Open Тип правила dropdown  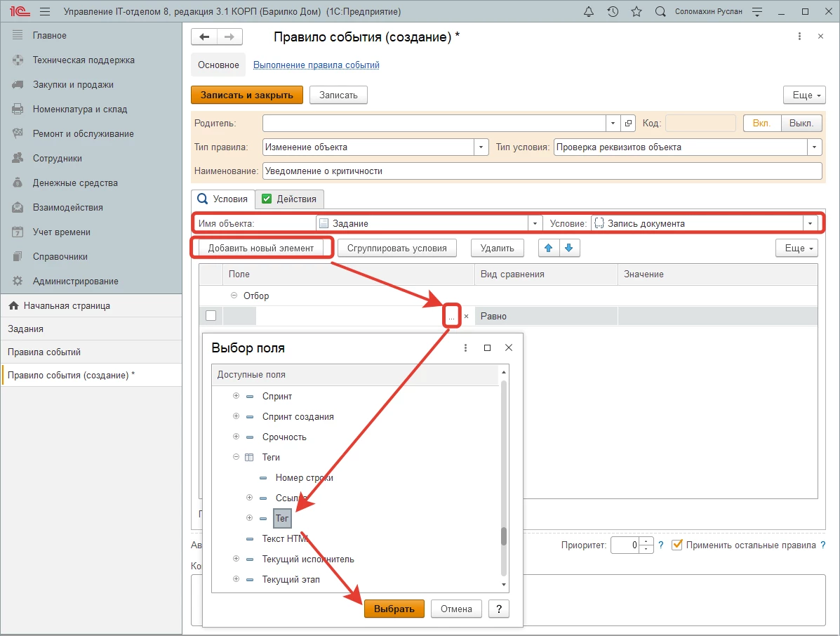pos(481,147)
